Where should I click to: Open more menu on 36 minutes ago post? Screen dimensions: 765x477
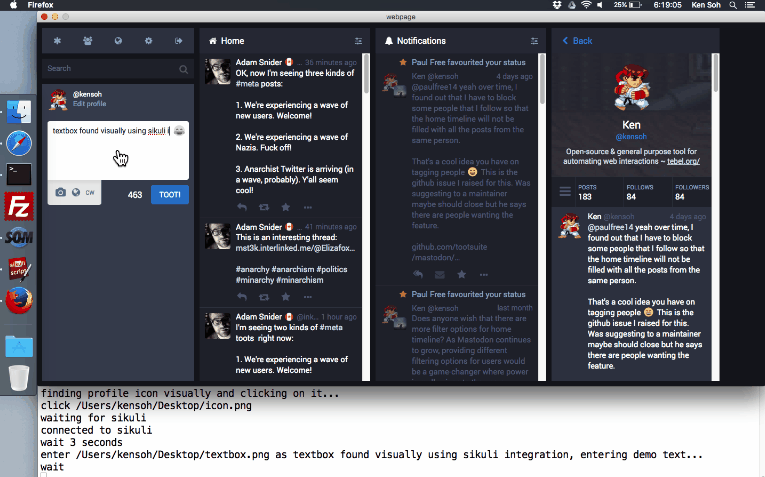point(308,208)
